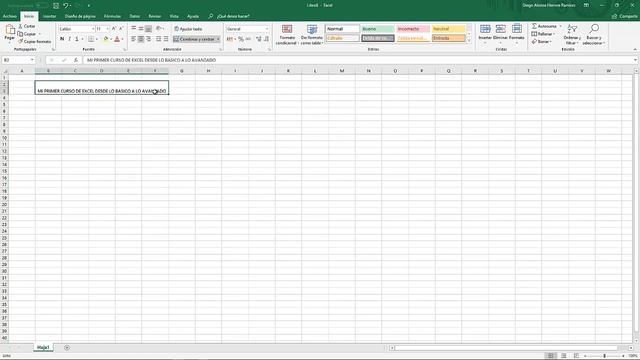Expand the cell styles gallery arrow

469,41
